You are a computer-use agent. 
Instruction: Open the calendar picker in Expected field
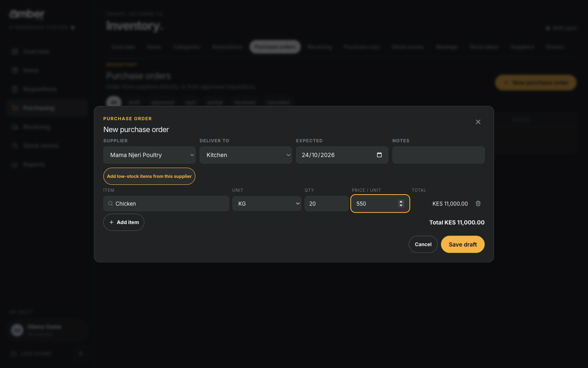(379, 155)
